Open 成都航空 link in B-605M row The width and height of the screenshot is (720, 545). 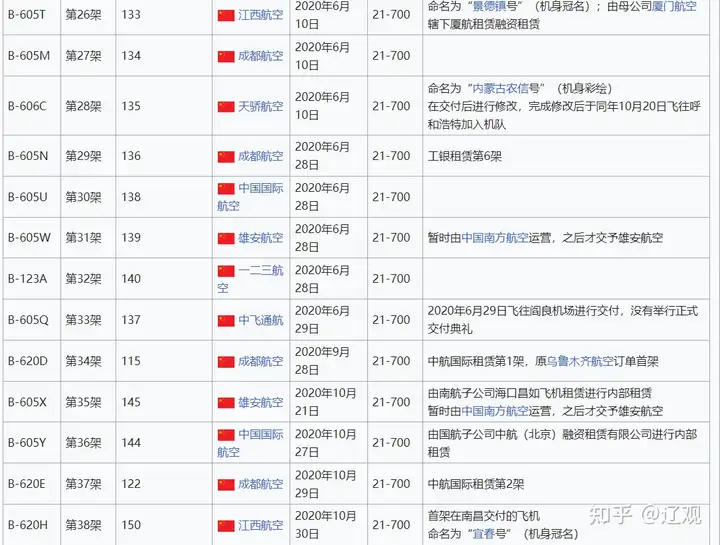pos(260,56)
